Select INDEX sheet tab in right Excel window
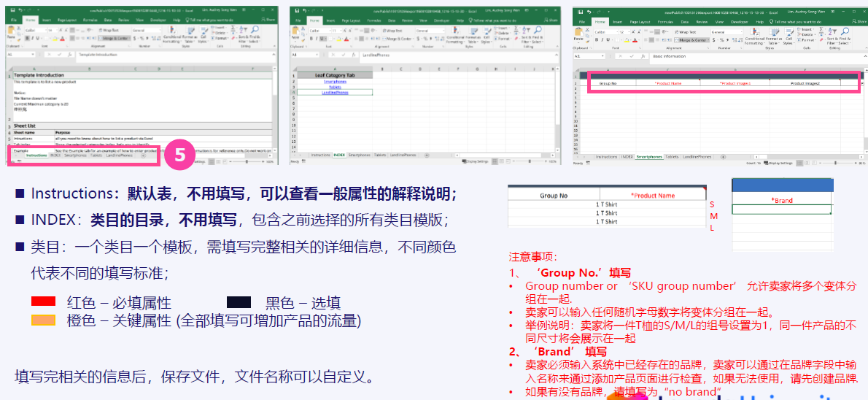 pos(627,157)
